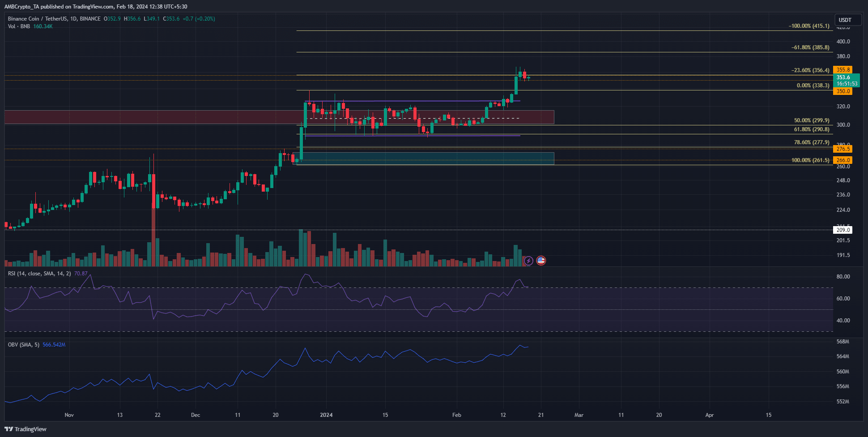Screen dimensions: 868x437
Task: Click the OBV 552M scale value
Action: (x=843, y=402)
